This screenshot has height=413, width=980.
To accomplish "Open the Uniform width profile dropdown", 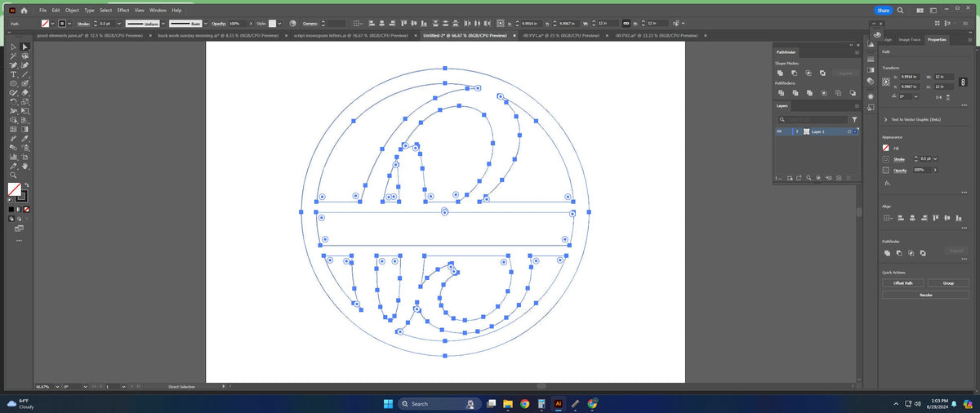I will pos(163,23).
